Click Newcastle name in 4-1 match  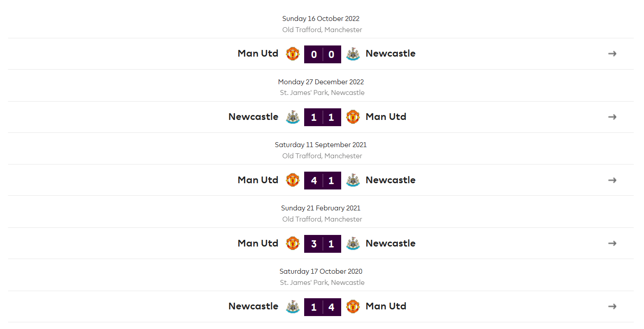tap(390, 180)
